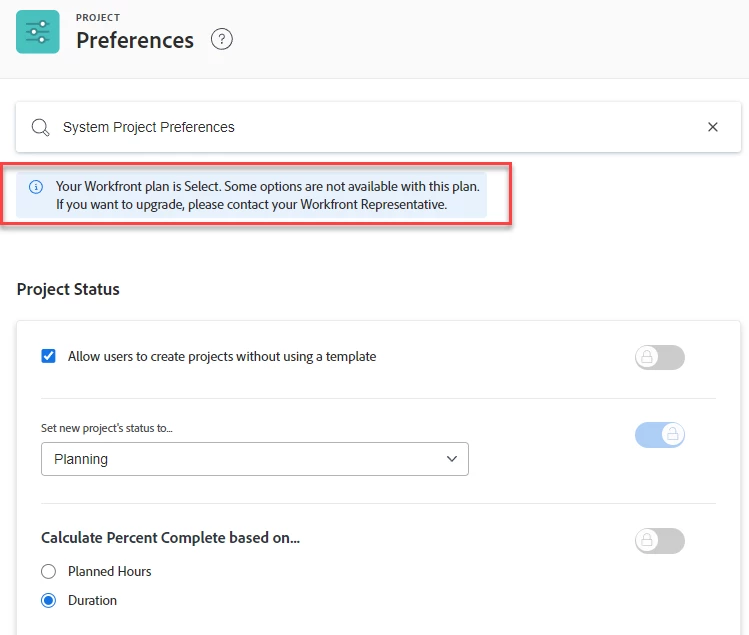
Task: Click the PROJECT label above the title
Action: coord(98,18)
